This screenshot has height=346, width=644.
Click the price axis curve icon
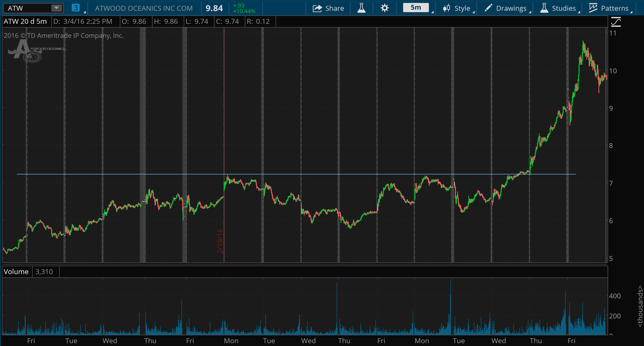pyautogui.click(x=615, y=22)
